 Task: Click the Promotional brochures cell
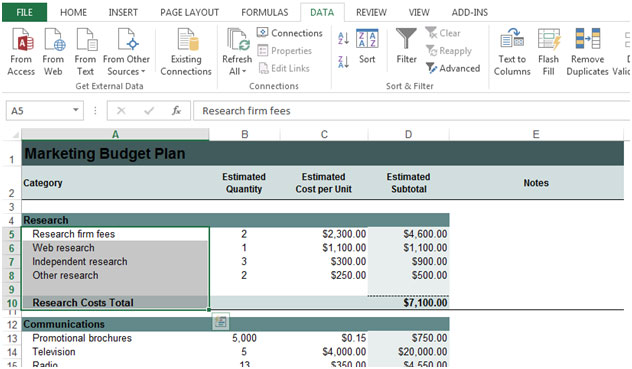[115, 338]
